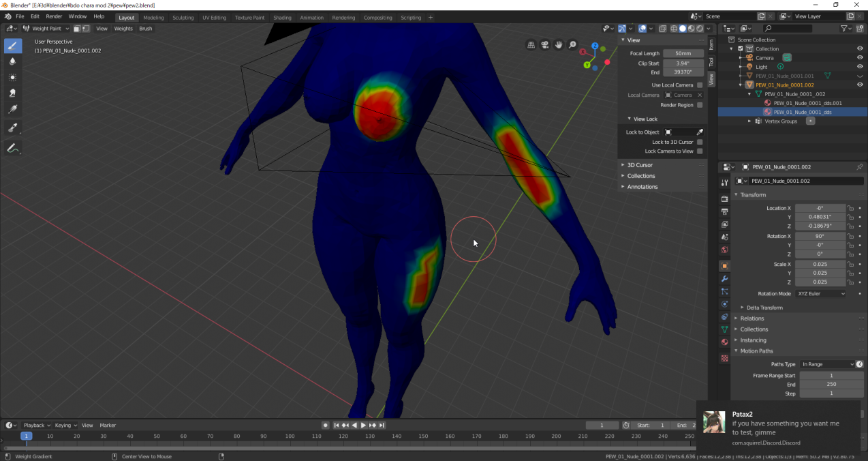The width and height of the screenshot is (868, 461).
Task: Select the Annotate pencil tool
Action: tap(13, 148)
